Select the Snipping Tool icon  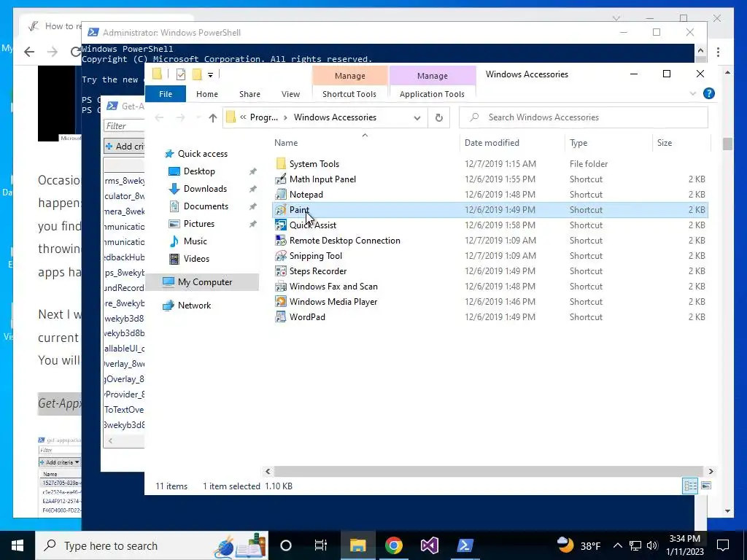click(281, 255)
